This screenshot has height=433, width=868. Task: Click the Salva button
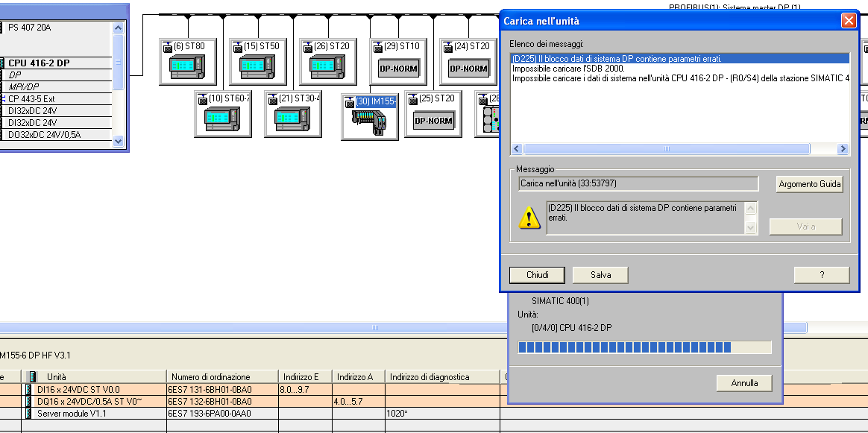600,275
